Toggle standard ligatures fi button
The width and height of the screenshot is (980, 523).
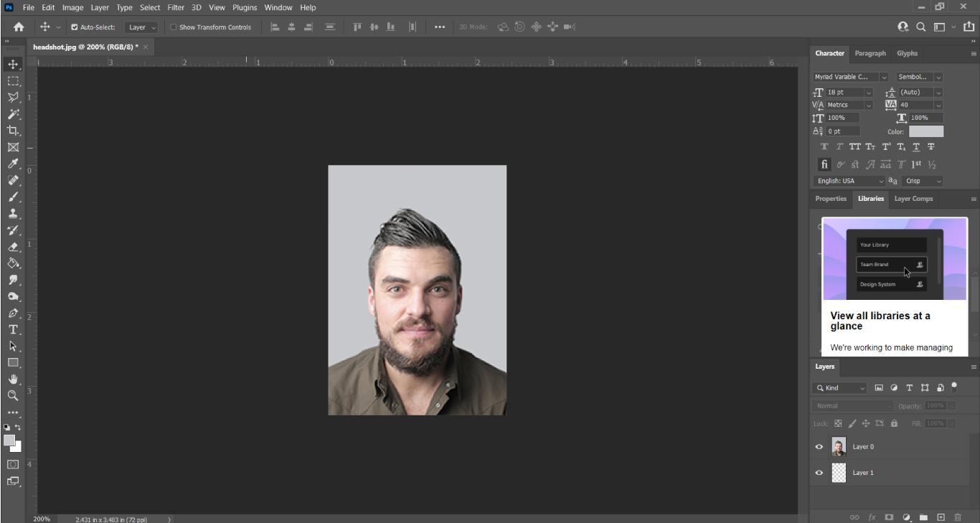[825, 164]
